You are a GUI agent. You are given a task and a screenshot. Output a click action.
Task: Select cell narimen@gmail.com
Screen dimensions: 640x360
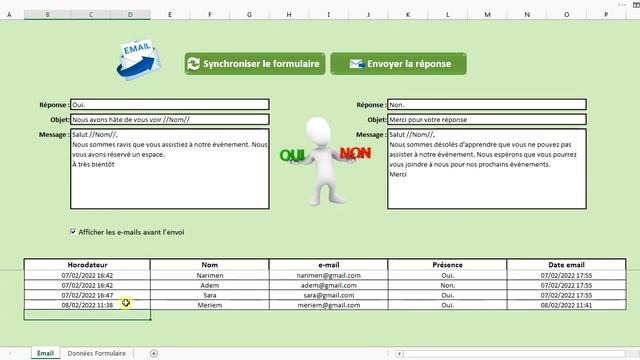[329, 275]
